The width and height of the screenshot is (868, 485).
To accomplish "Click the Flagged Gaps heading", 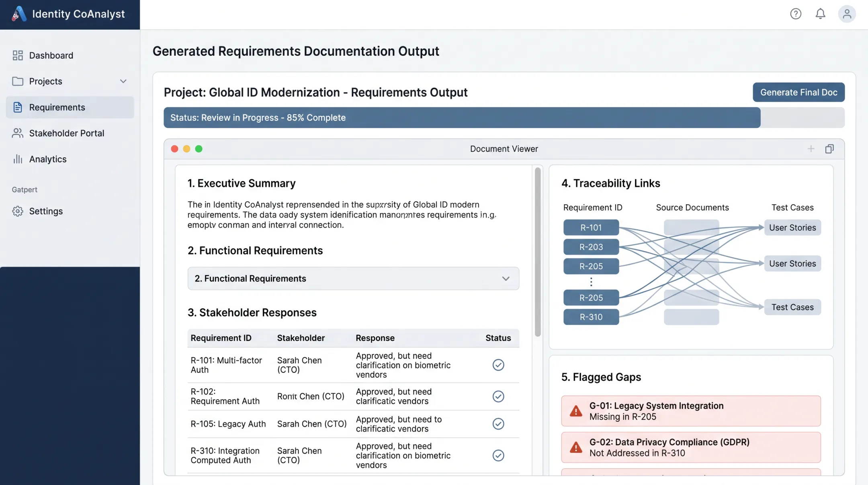I will click(x=601, y=377).
